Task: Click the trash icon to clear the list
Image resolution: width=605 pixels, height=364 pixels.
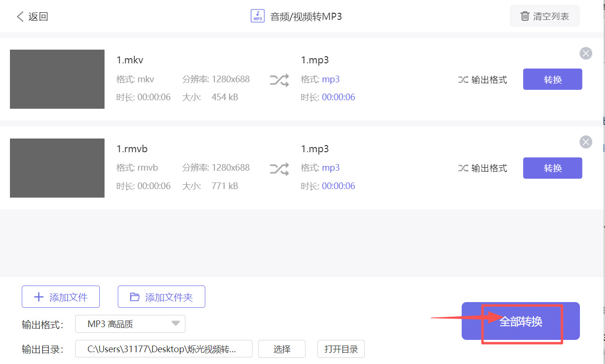Action: (x=525, y=16)
